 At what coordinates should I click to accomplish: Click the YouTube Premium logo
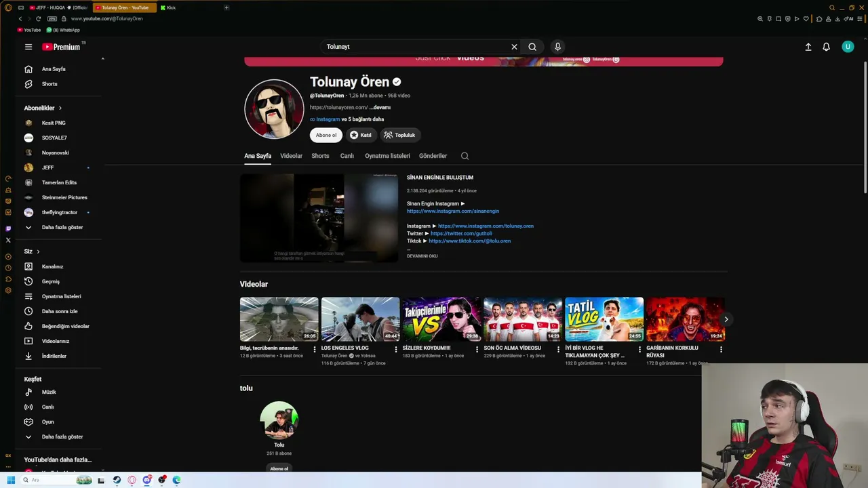click(61, 47)
